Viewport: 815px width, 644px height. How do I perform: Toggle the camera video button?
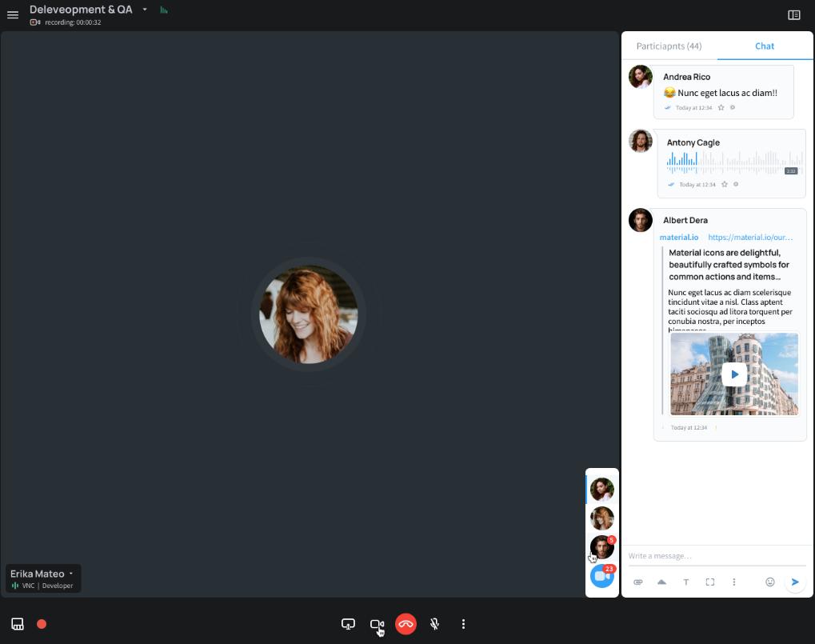[x=377, y=624]
